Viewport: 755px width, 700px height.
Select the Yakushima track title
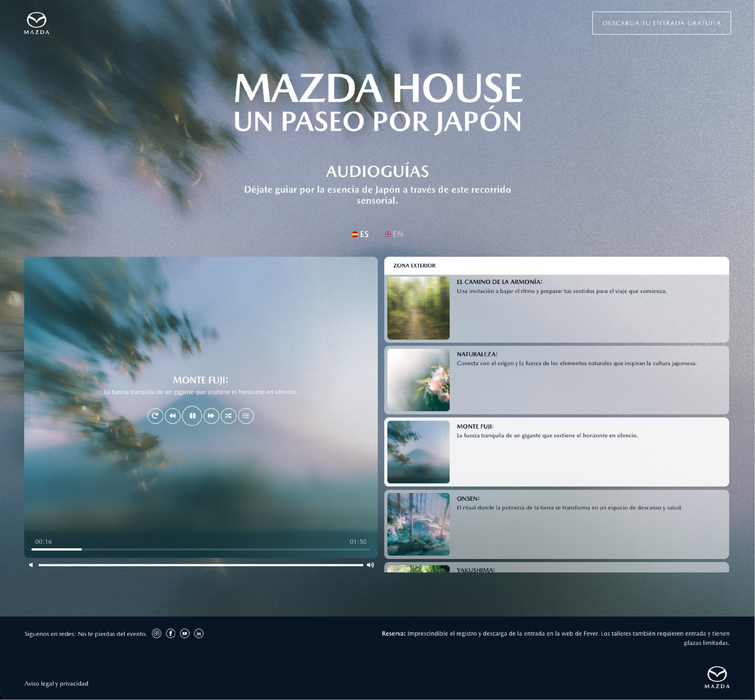point(476,570)
